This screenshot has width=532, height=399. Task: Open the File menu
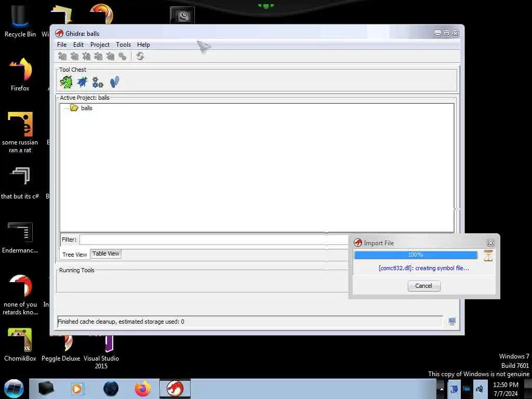pos(62,45)
